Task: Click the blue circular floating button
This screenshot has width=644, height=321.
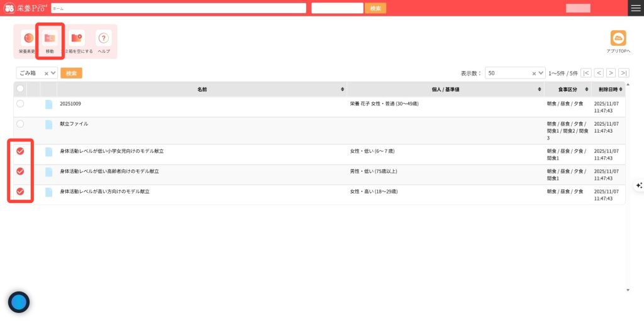Action: point(19,302)
